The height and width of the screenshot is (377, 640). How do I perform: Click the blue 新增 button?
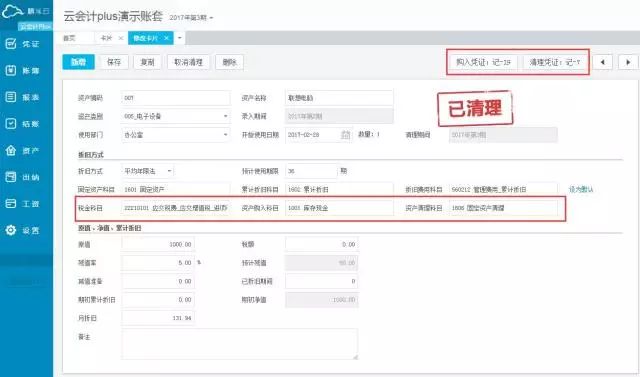pyautogui.click(x=78, y=62)
